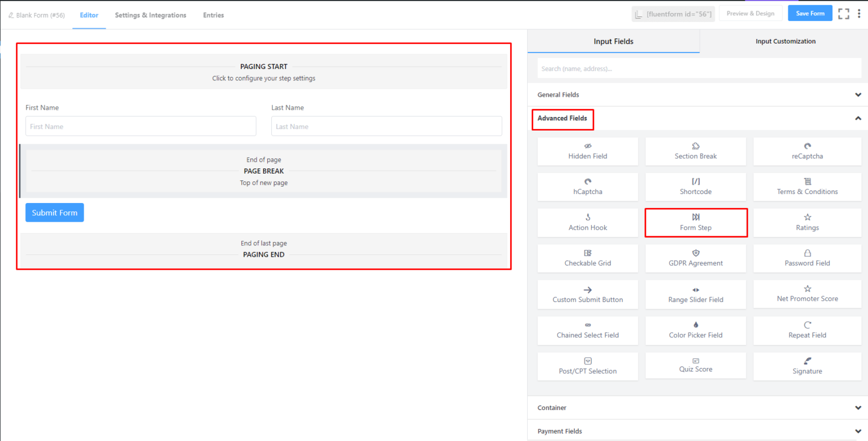868x441 pixels.
Task: Click the field search input
Action: [698, 67]
